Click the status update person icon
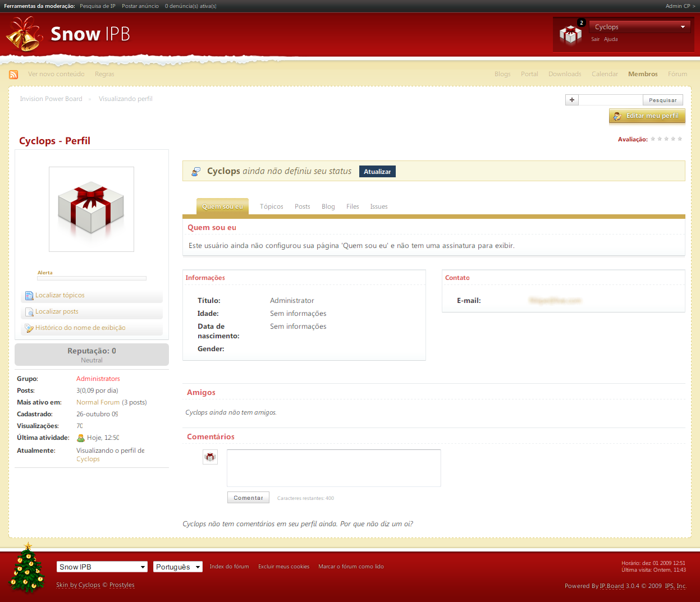Image resolution: width=700 pixels, height=602 pixels. 195,172
